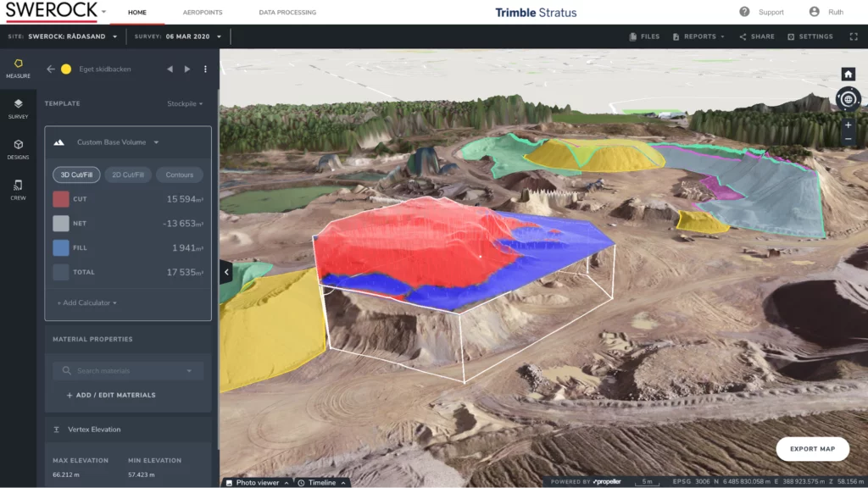This screenshot has width=868, height=488.
Task: Zoom in on the map
Action: [848, 125]
